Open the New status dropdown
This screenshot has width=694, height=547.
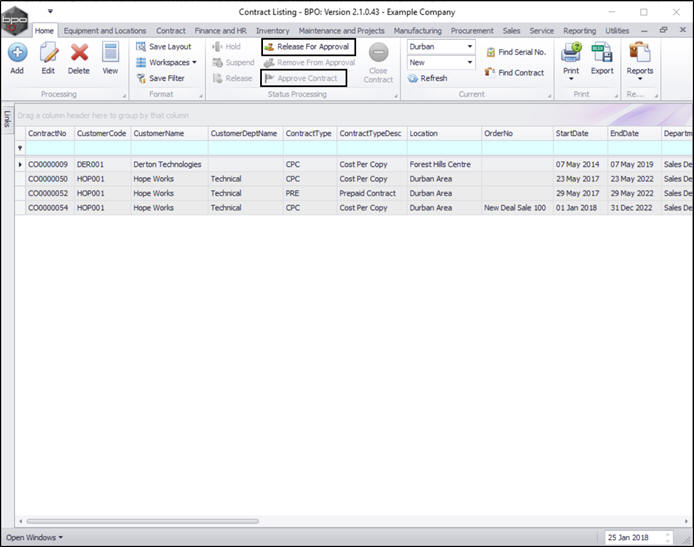[470, 62]
